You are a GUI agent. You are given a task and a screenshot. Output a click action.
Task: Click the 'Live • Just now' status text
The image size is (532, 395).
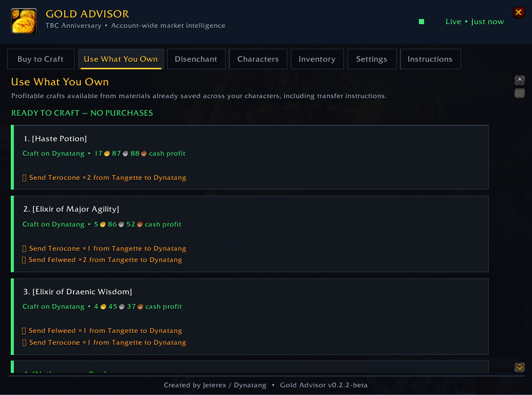tap(474, 22)
